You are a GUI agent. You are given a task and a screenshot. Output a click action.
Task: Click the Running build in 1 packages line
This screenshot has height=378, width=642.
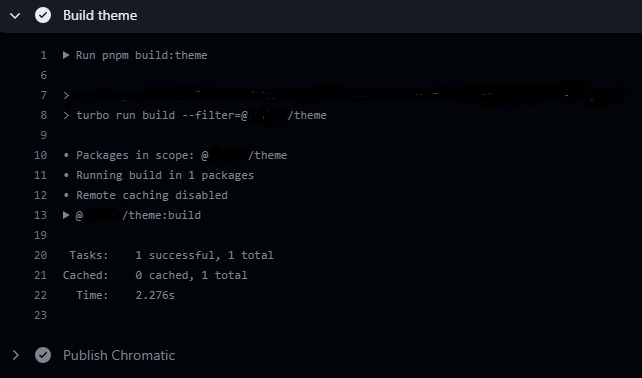tap(158, 175)
